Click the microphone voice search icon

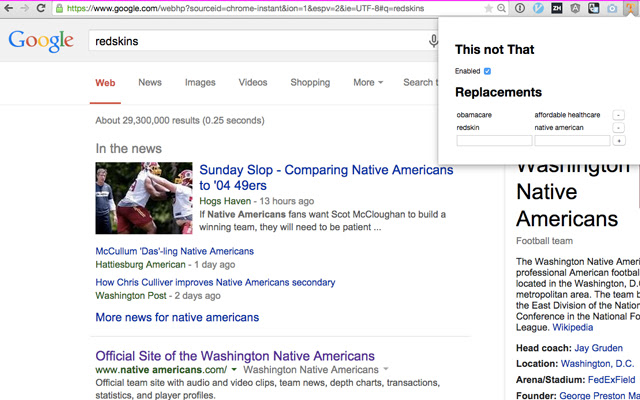click(433, 41)
